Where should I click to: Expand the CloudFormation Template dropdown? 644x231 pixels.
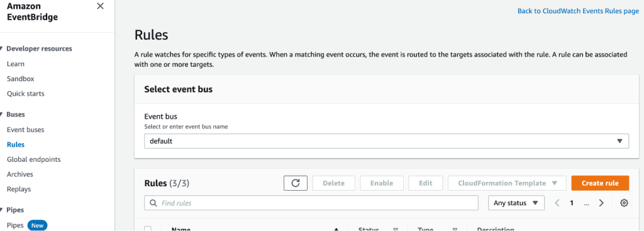(x=507, y=183)
